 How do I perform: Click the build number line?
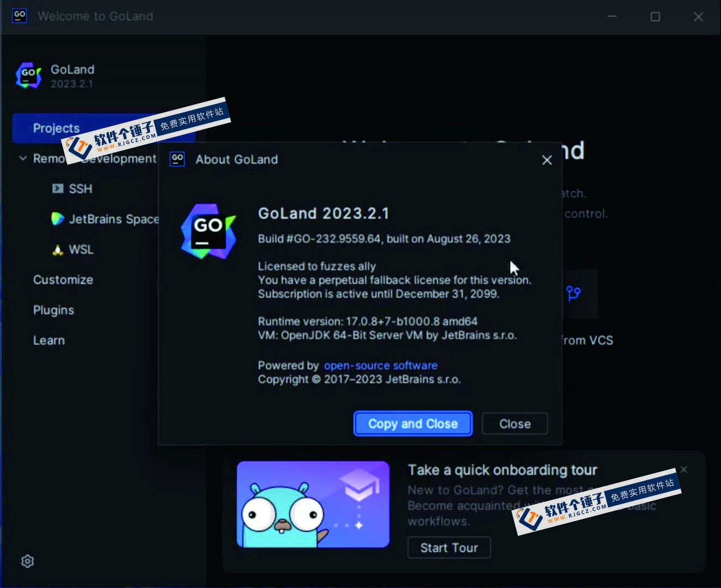tap(384, 238)
